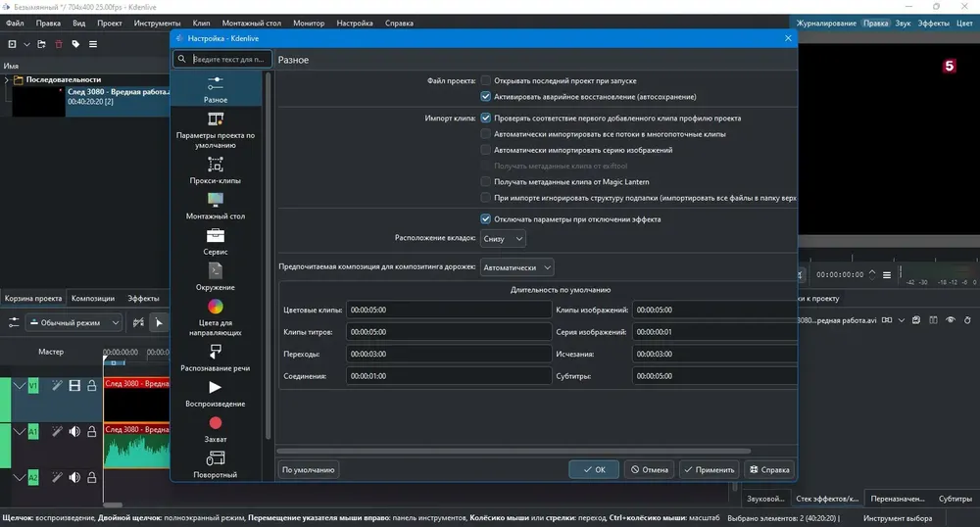Toggle Активировать аварийное восстановление checkbox
The image size is (980, 527).
point(486,97)
